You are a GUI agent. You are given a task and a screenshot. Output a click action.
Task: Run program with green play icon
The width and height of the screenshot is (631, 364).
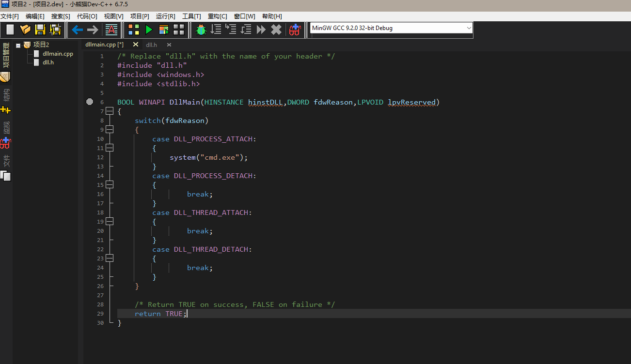(149, 30)
